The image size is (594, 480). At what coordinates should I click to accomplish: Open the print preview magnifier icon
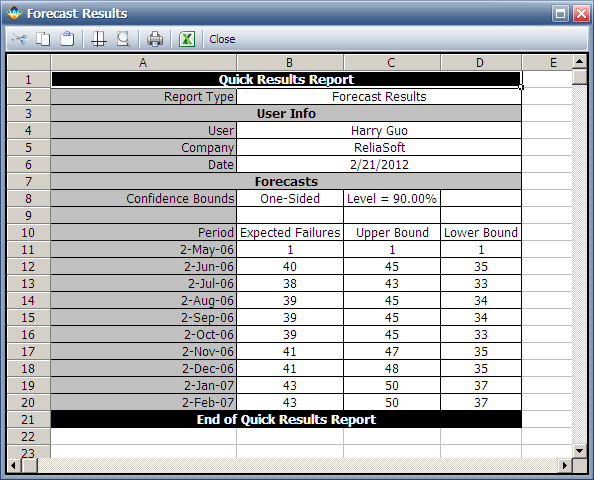point(123,39)
